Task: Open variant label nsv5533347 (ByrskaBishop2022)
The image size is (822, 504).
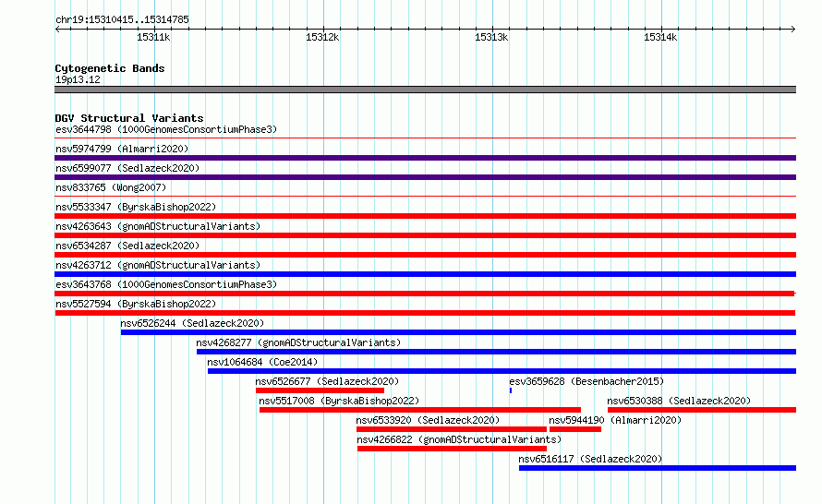Action: [136, 207]
